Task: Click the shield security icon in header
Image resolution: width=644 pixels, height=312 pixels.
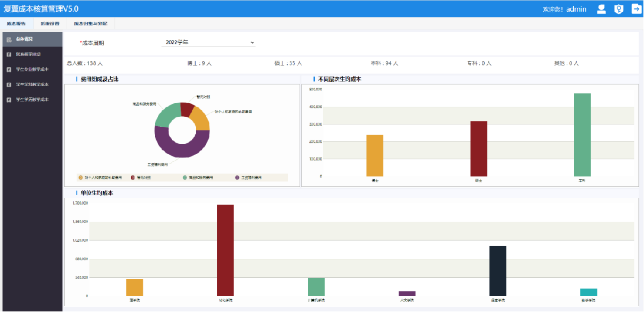Action: coord(618,9)
